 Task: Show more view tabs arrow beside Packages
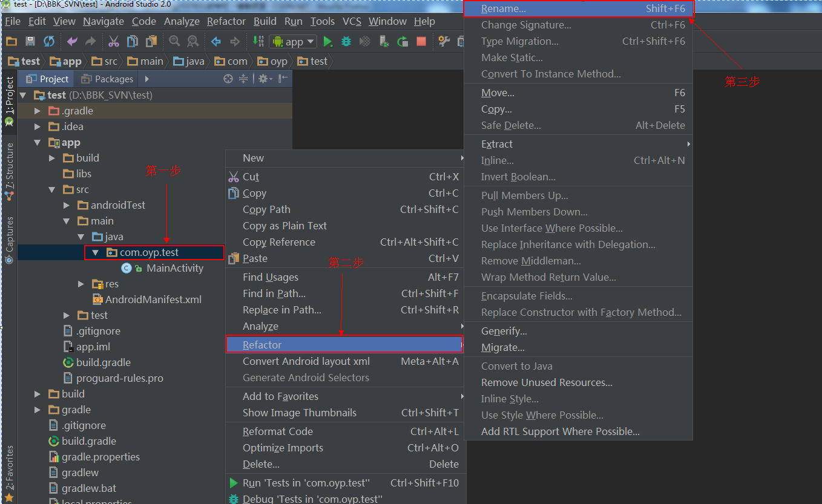[x=146, y=79]
